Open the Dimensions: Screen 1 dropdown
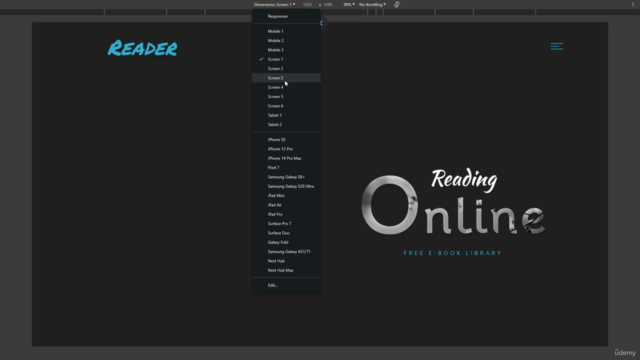The height and width of the screenshot is (360, 640). tap(274, 4)
